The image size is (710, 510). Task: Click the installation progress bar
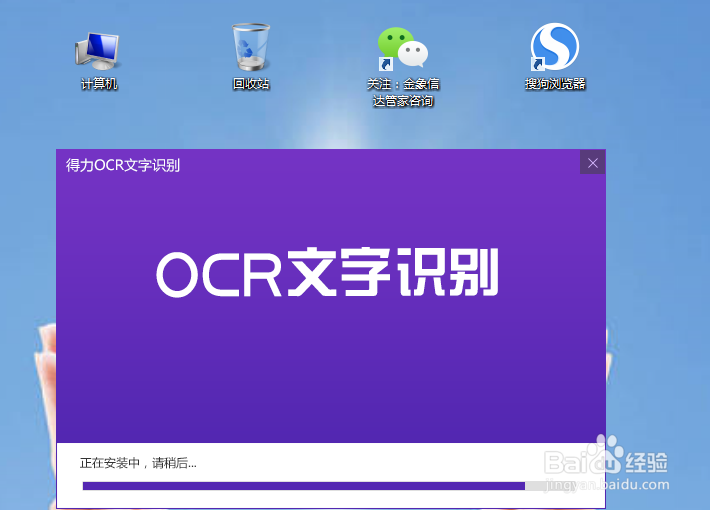[329, 486]
